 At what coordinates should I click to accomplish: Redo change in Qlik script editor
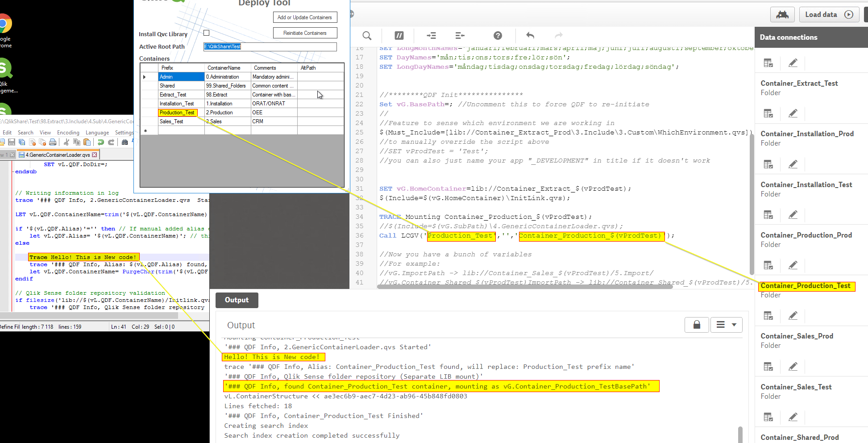(x=559, y=36)
